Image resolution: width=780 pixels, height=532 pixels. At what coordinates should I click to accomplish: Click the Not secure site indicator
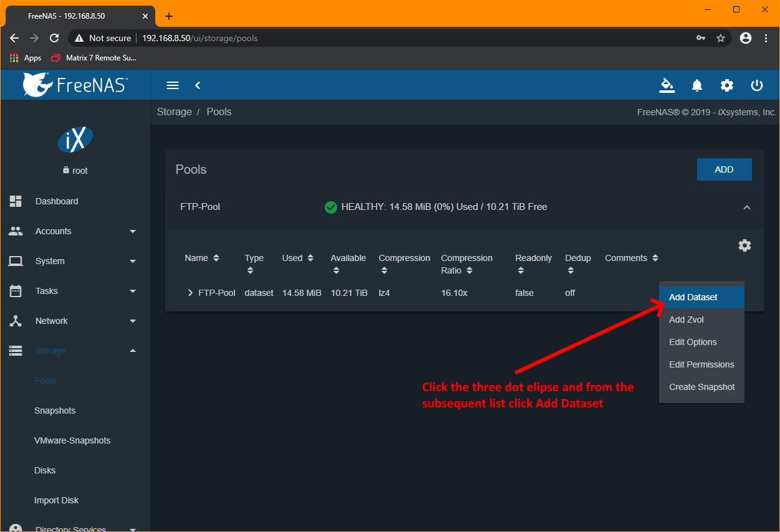point(103,38)
